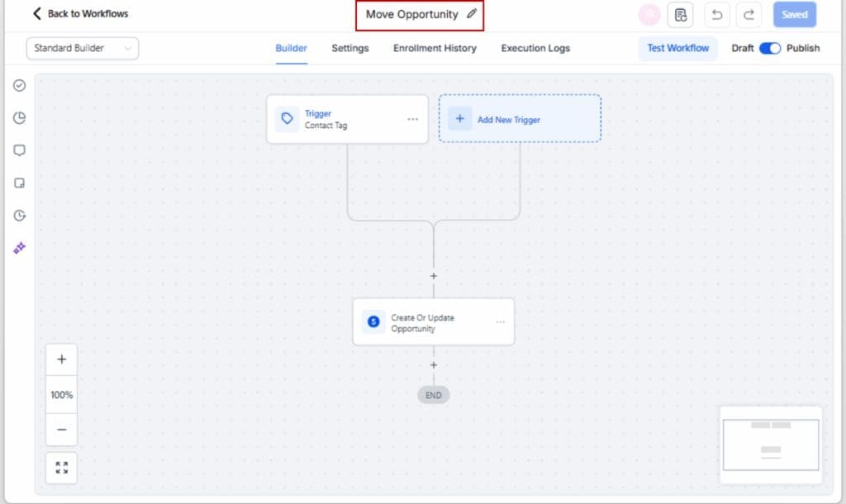Open the Execution Logs tab

pos(535,48)
